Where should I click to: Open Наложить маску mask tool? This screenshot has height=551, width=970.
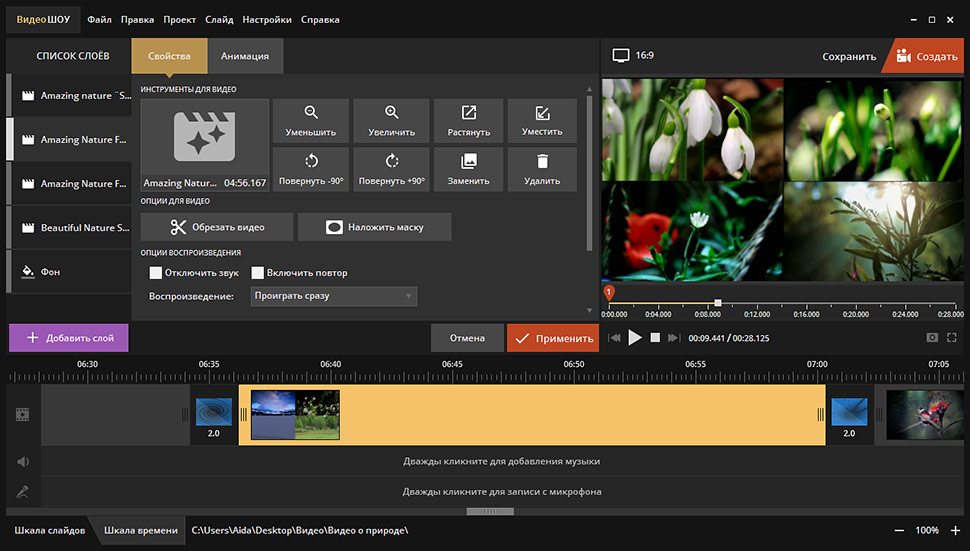pyautogui.click(x=374, y=227)
